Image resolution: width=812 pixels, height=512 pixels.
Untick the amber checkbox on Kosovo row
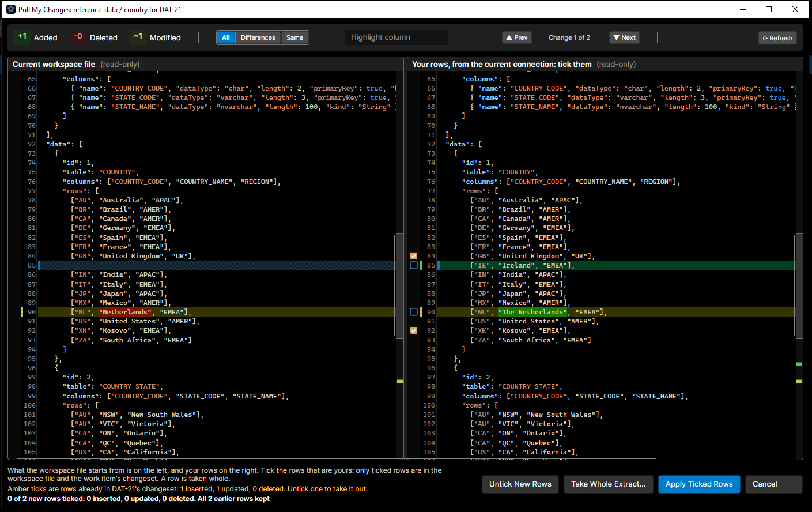pos(414,330)
